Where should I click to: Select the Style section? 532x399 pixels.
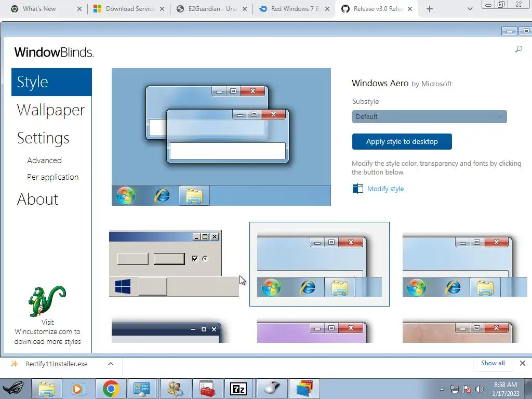tap(51, 82)
